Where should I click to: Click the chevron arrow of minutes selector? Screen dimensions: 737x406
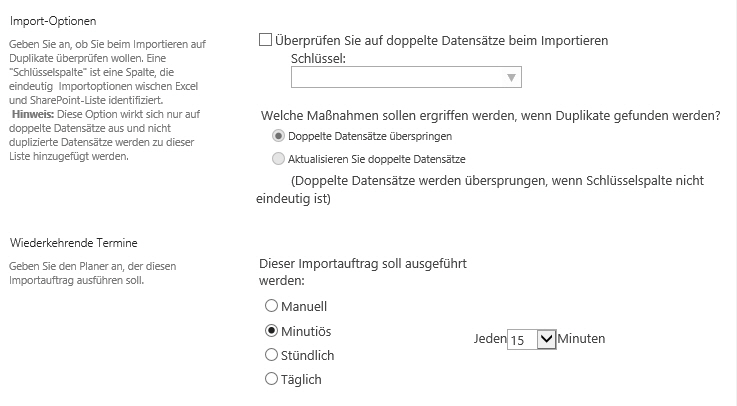coord(546,339)
